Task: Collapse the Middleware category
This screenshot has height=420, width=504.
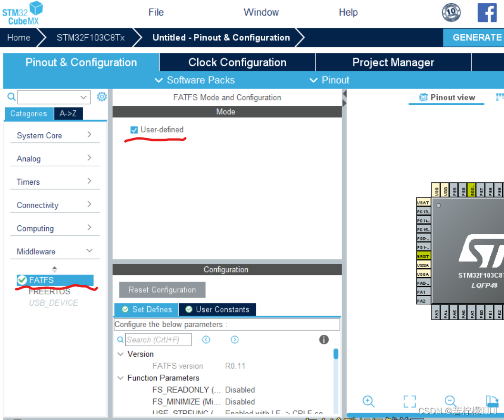Action: (55, 251)
